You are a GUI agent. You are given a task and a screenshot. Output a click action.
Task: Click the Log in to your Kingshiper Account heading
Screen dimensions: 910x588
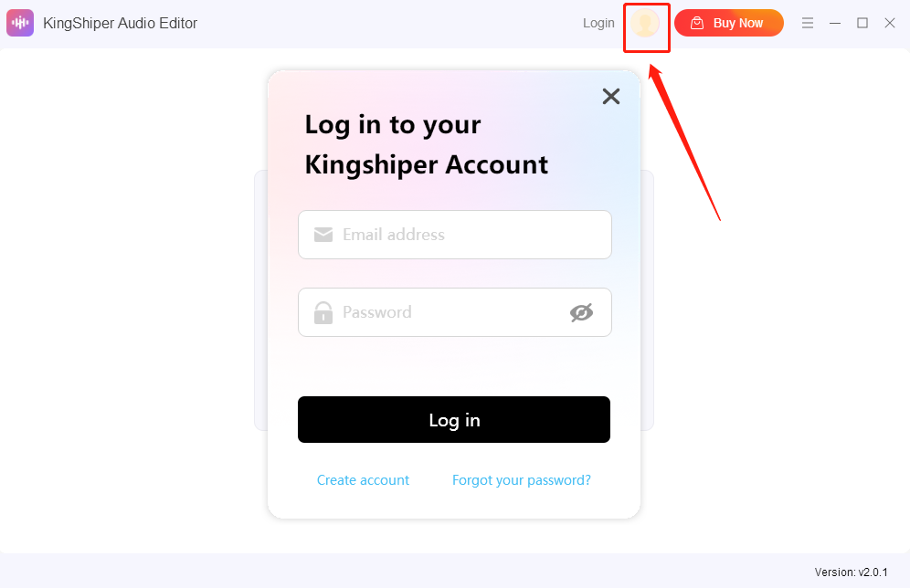tap(426, 145)
